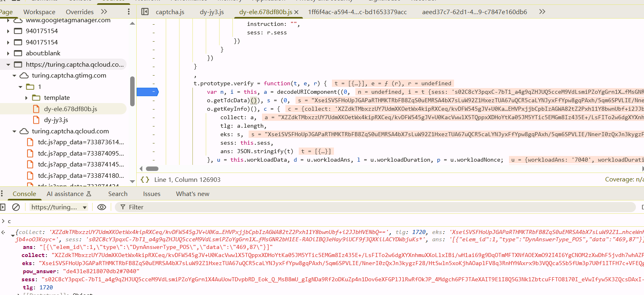This screenshot has width=644, height=295.
Task: Collapse the https://turing.captcha.qcloud.co... frame
Action: pos(8,65)
